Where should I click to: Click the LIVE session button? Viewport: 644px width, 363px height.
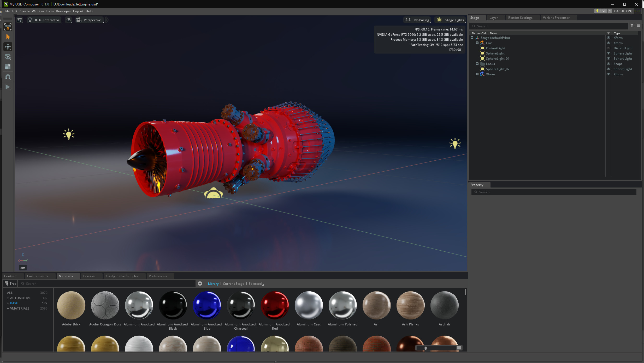pyautogui.click(x=601, y=11)
